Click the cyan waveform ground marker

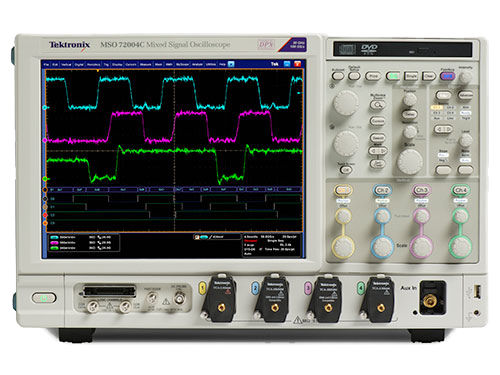coord(44,108)
